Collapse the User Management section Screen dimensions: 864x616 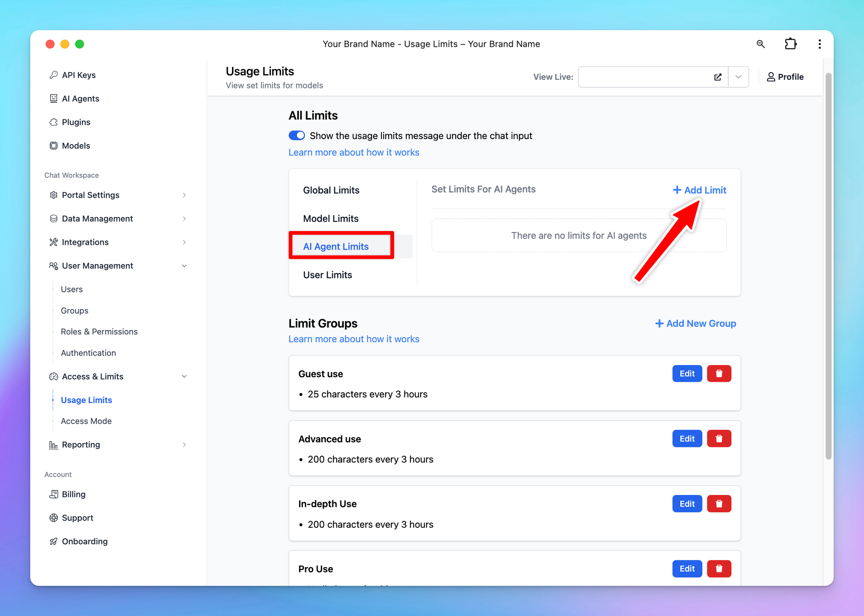click(184, 266)
